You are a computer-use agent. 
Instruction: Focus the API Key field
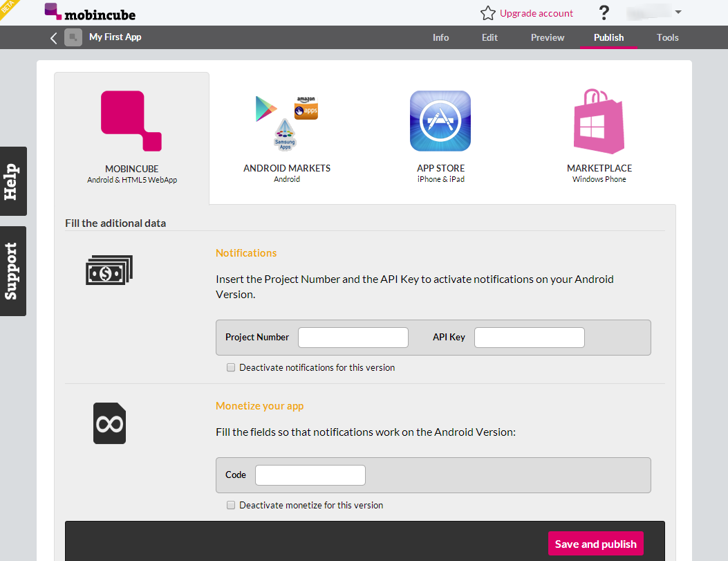click(530, 338)
